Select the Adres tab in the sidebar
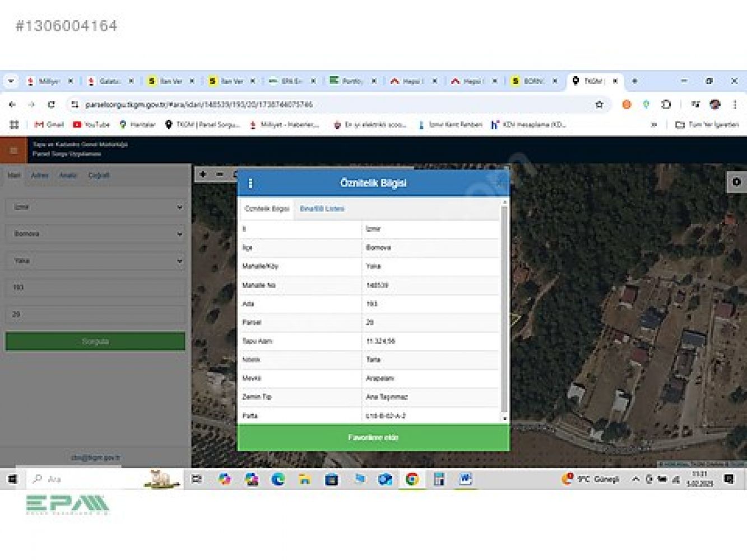This screenshot has height=560, width=747. [x=40, y=175]
